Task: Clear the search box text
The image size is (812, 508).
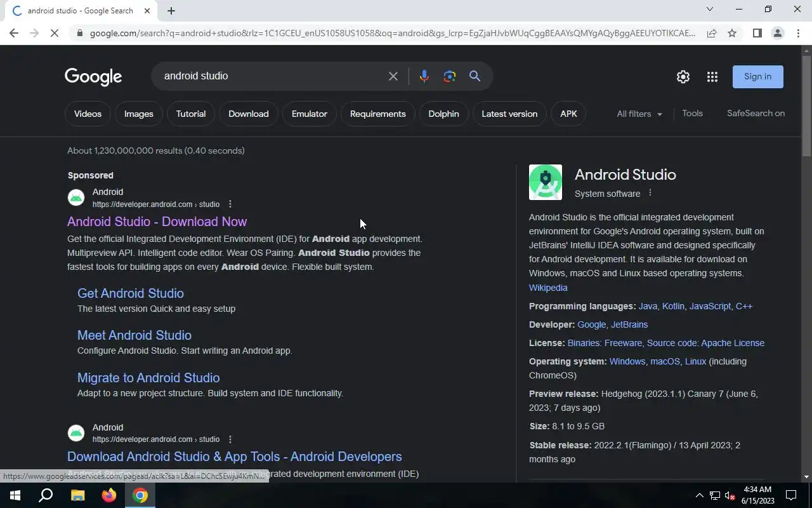Action: click(393, 76)
